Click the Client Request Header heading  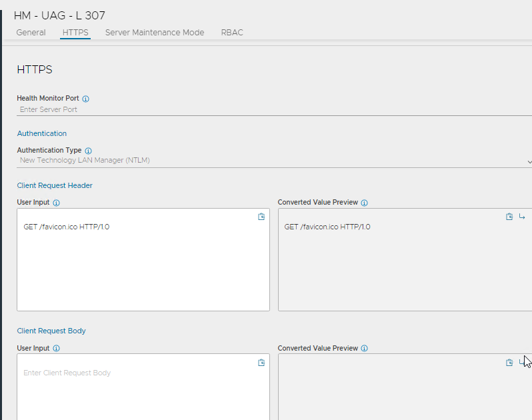point(55,185)
